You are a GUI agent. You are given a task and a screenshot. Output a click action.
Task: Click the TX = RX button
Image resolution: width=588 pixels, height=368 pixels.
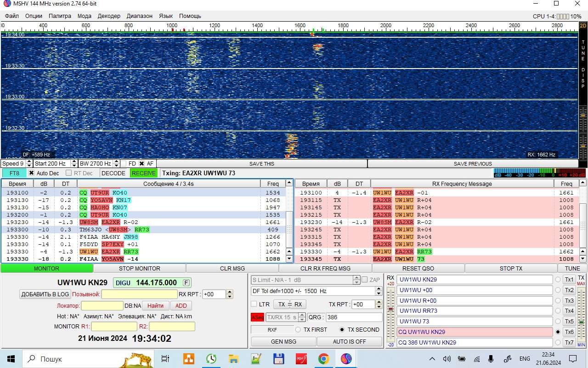pyautogui.click(x=289, y=304)
